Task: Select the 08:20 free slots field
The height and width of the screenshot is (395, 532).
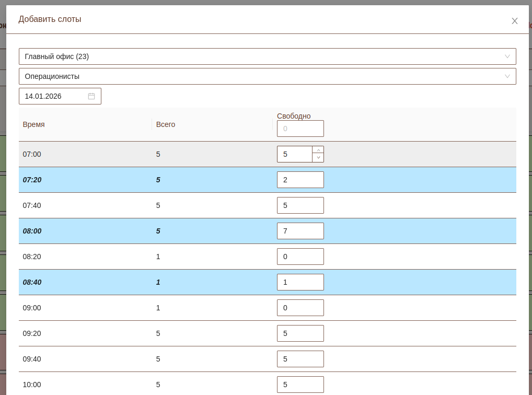Action: [300, 257]
